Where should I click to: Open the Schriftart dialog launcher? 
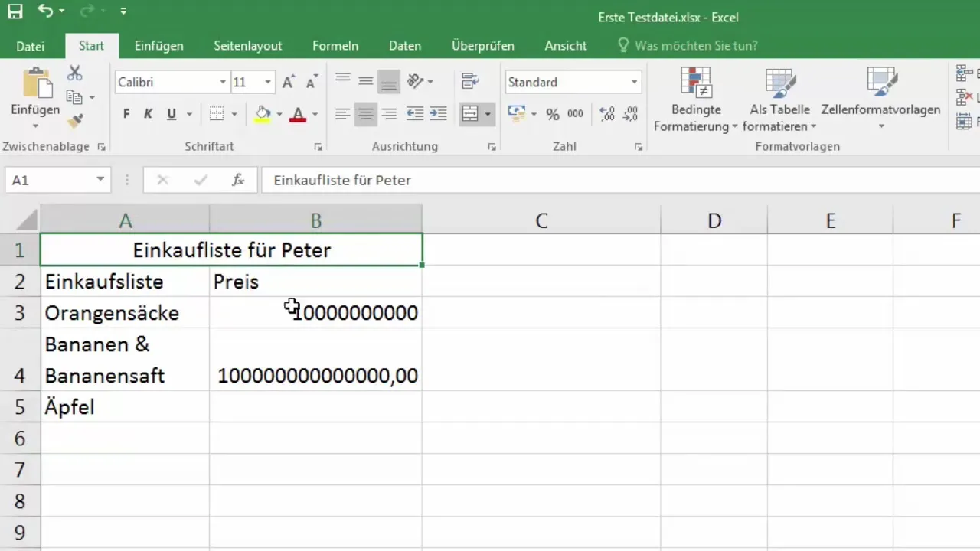(318, 147)
